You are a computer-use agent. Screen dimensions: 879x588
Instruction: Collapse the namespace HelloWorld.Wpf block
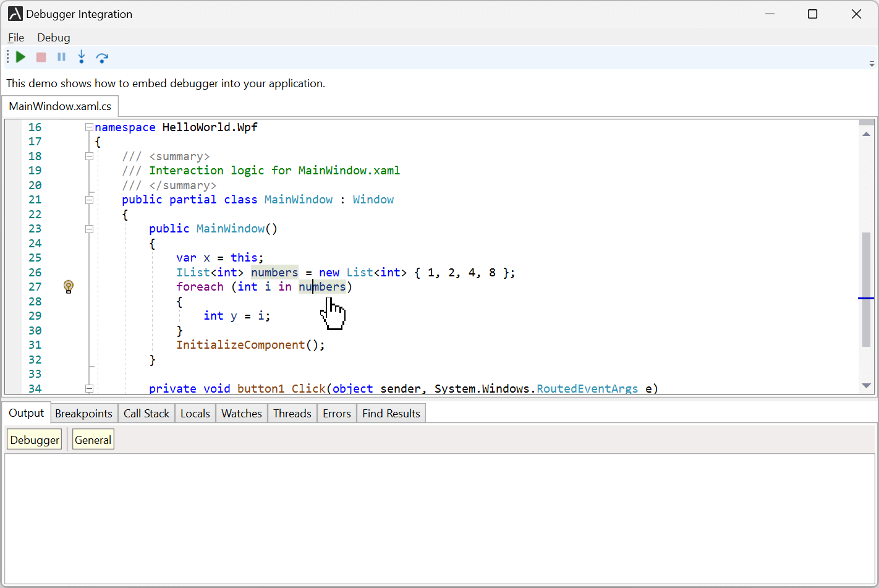(89, 127)
